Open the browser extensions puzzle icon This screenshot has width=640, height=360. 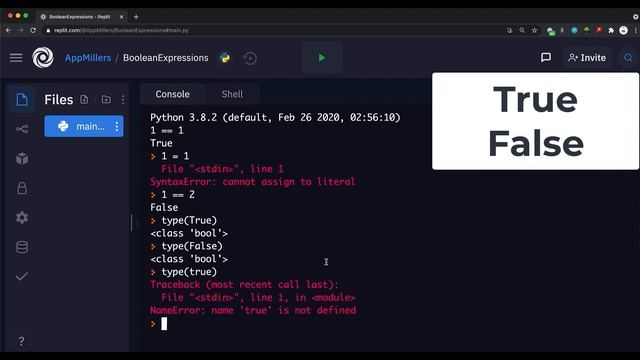611,30
